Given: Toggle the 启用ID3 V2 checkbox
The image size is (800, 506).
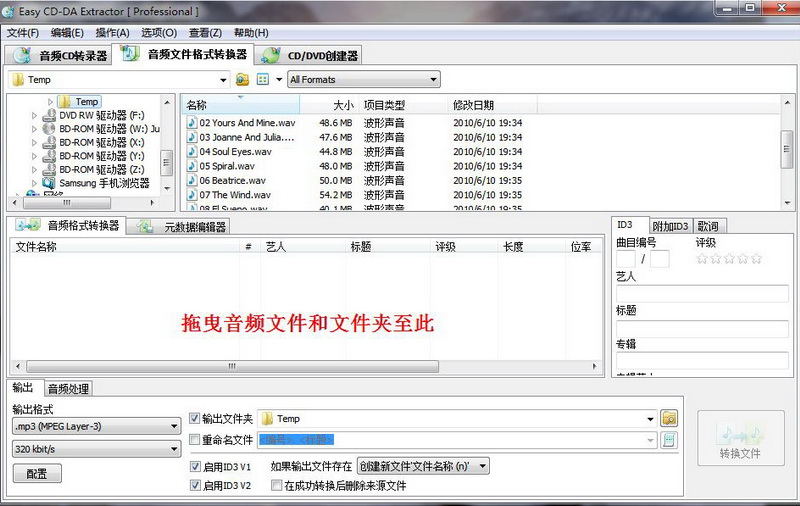Looking at the screenshot, I should point(195,485).
